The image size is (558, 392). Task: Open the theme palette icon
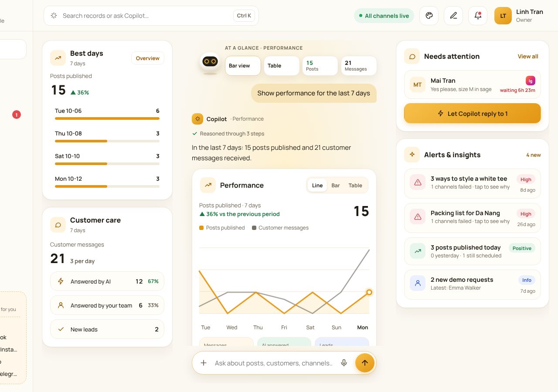pos(429,16)
